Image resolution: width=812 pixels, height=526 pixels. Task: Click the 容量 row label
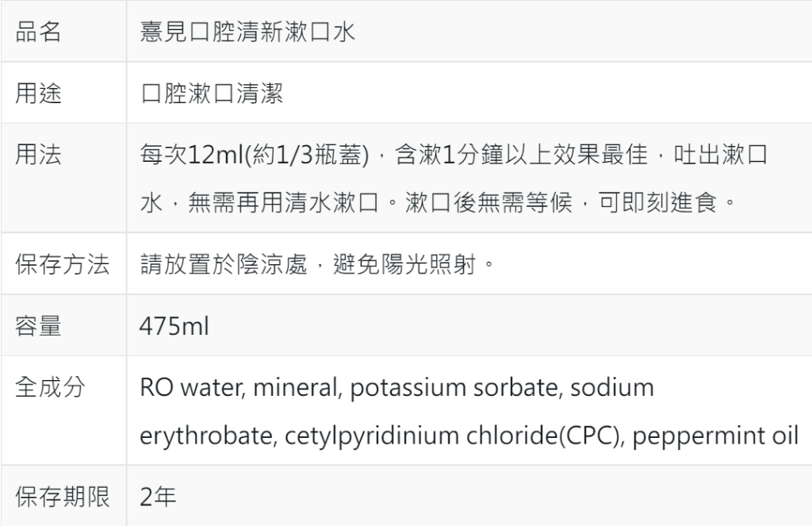[39, 325]
